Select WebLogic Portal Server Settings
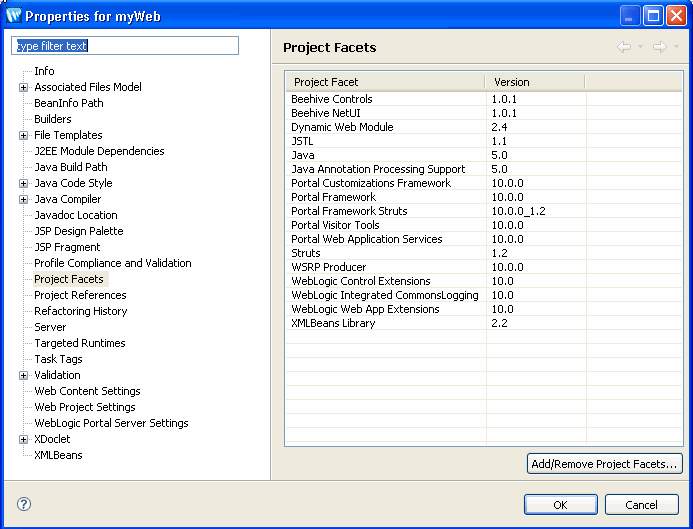 [111, 423]
